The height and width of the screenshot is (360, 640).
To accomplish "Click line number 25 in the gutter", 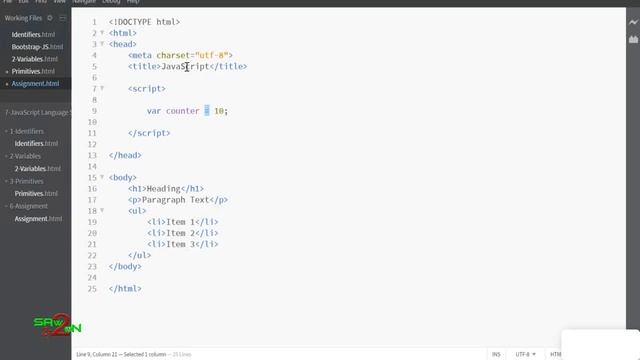I will pyautogui.click(x=92, y=289).
